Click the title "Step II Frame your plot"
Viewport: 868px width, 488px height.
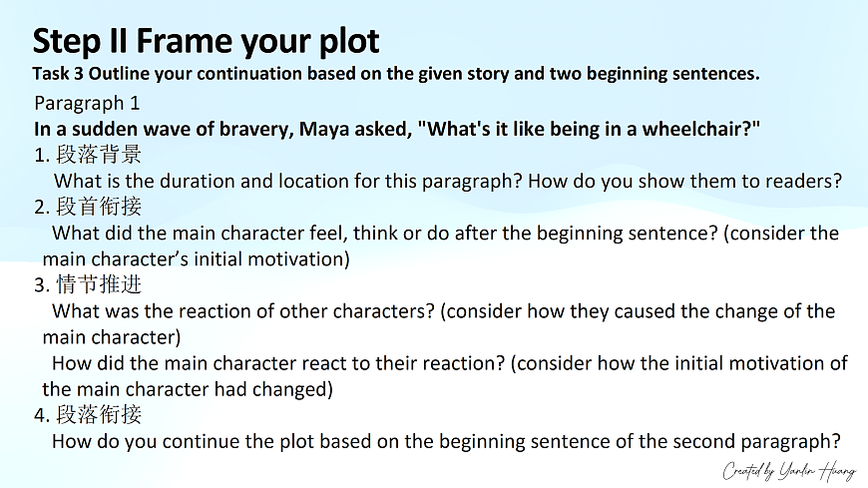(x=206, y=41)
